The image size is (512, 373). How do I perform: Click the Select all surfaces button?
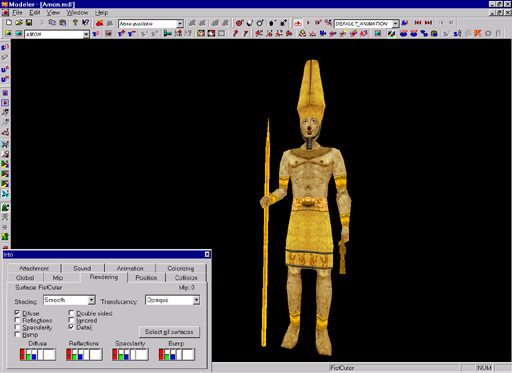coord(169,332)
